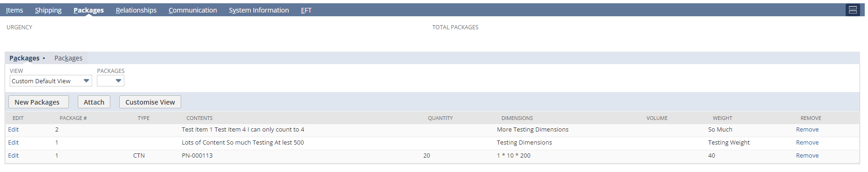This screenshot has width=868, height=172.
Task: Open the View dropdown showing Custom Default View
Action: click(x=51, y=81)
